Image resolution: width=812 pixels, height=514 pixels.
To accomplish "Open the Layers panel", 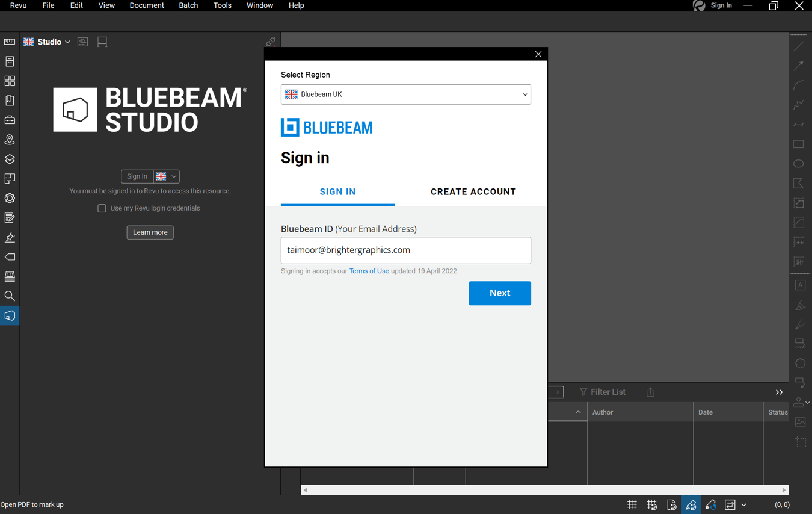I will [9, 159].
